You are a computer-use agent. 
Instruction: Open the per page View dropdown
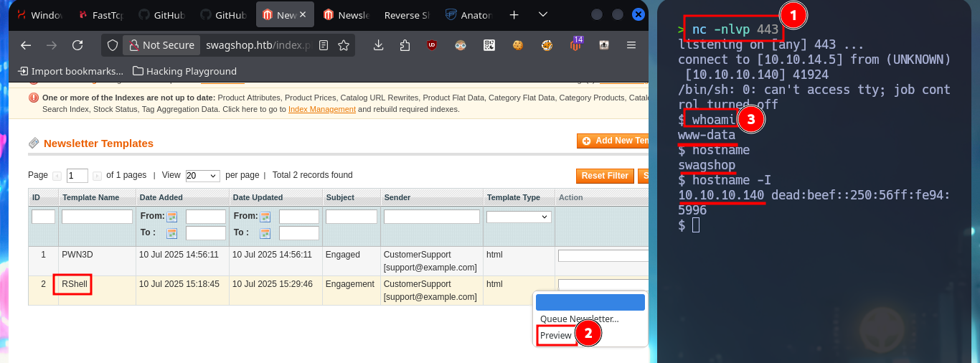click(x=202, y=176)
